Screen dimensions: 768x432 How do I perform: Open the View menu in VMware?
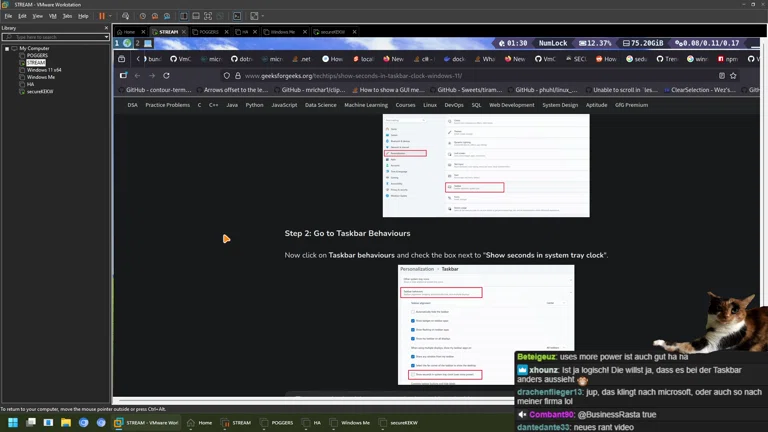37,16
